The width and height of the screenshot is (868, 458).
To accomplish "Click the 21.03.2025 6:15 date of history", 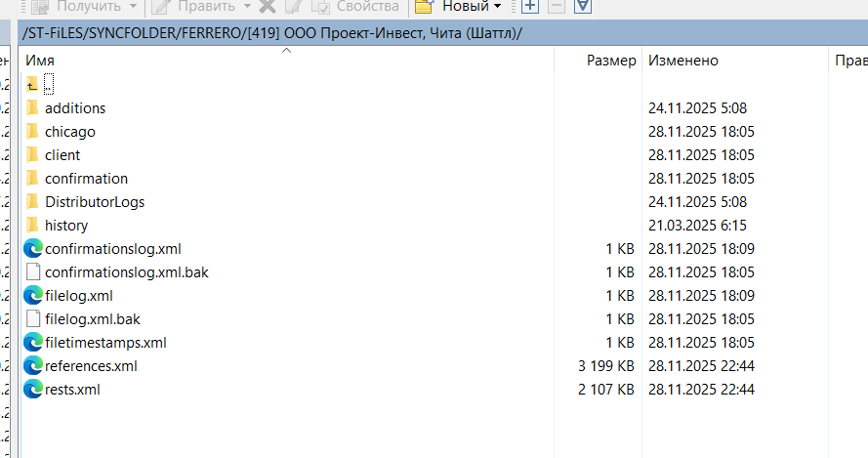I will [x=697, y=226].
